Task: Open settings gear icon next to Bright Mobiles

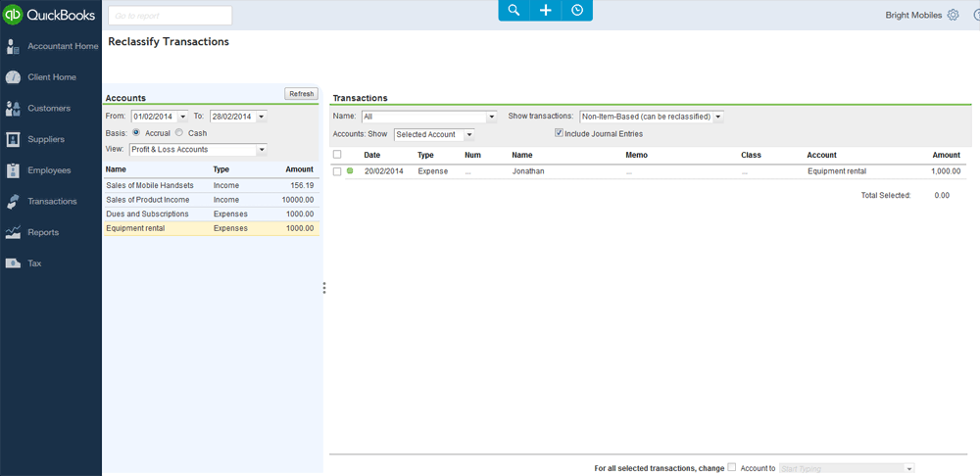Action: 953,15
